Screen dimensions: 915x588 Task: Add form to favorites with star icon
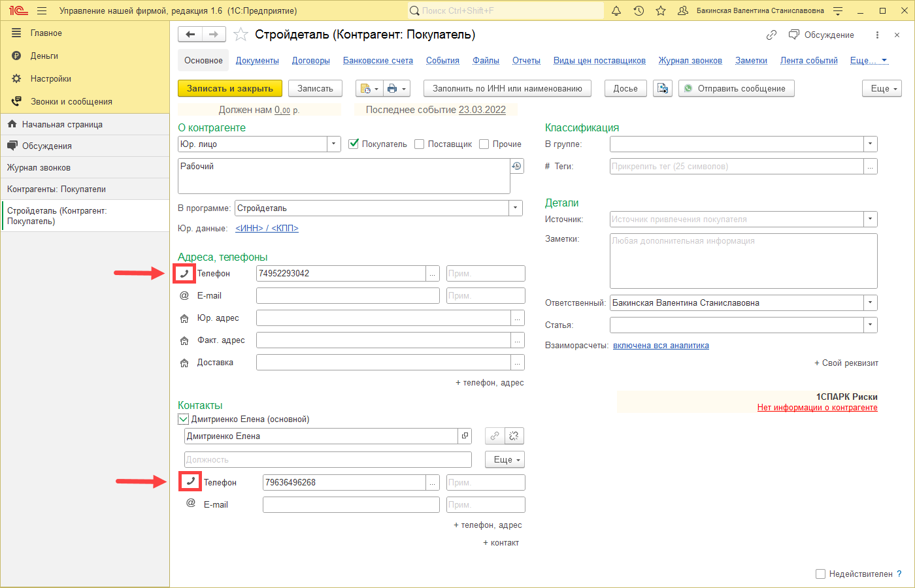(x=241, y=35)
